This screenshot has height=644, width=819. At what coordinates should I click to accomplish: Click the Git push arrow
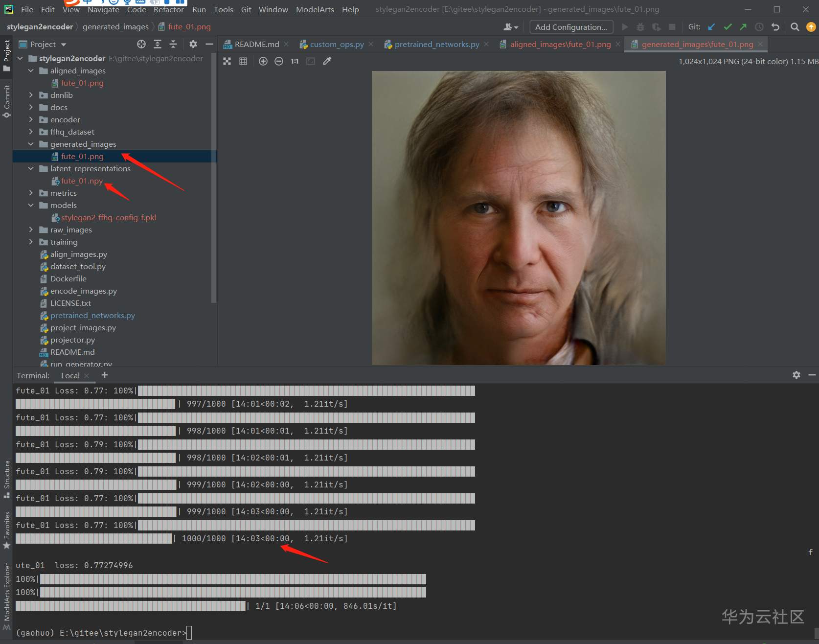pos(743,27)
